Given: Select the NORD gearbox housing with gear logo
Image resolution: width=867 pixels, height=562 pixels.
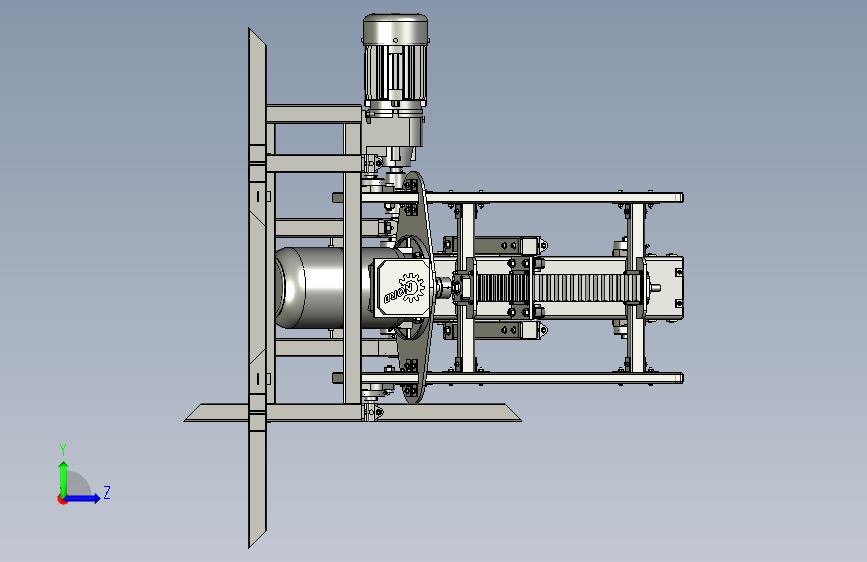Looking at the screenshot, I should pyautogui.click(x=403, y=288).
